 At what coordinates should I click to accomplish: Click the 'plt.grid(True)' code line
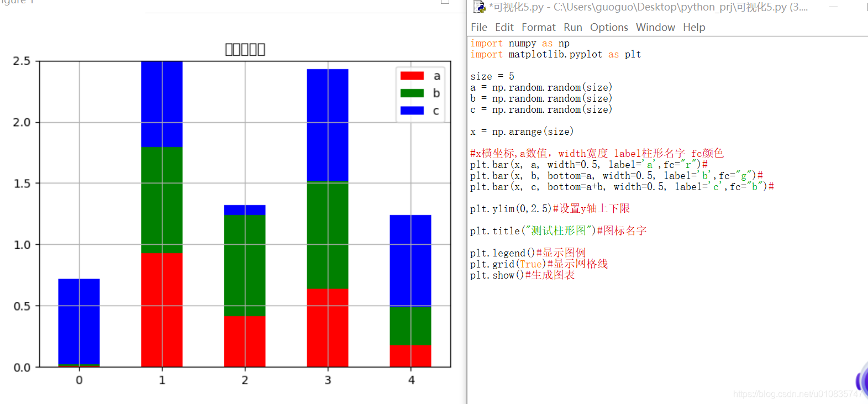539,264
